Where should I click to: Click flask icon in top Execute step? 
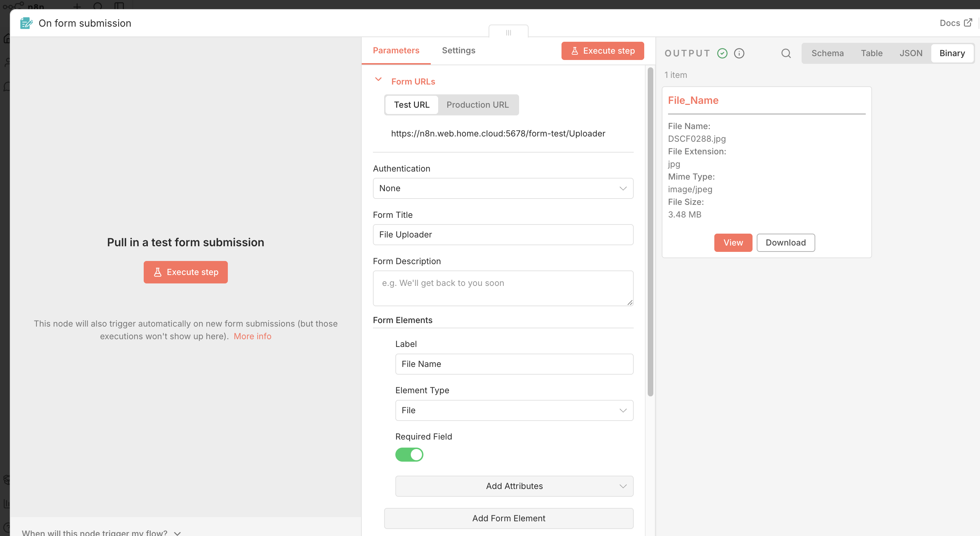pos(574,51)
